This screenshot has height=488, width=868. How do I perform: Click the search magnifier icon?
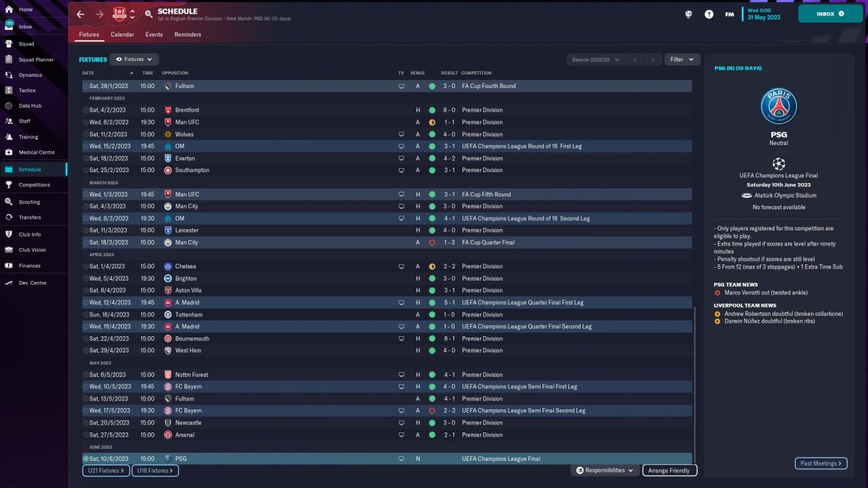coord(149,14)
